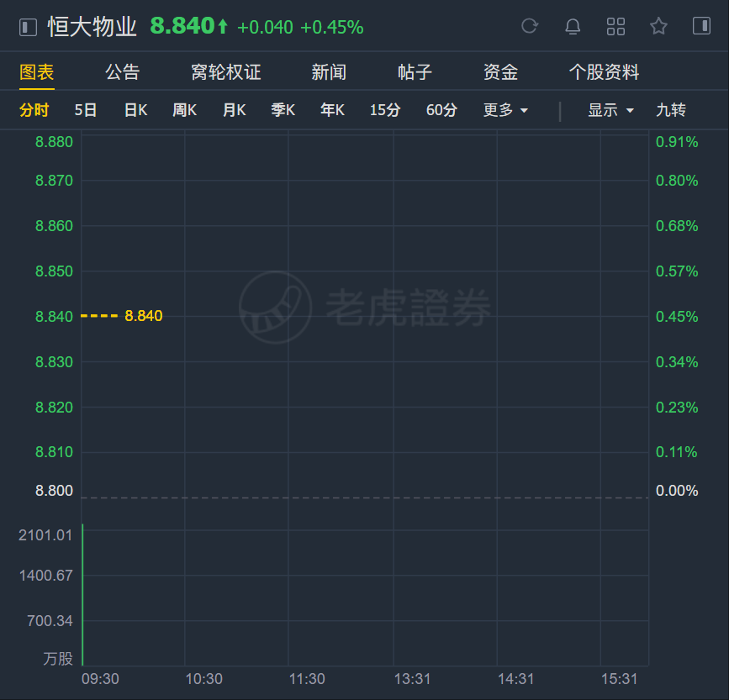The height and width of the screenshot is (700, 729).
Task: Open the 显示 display dropdown
Action: [611, 111]
